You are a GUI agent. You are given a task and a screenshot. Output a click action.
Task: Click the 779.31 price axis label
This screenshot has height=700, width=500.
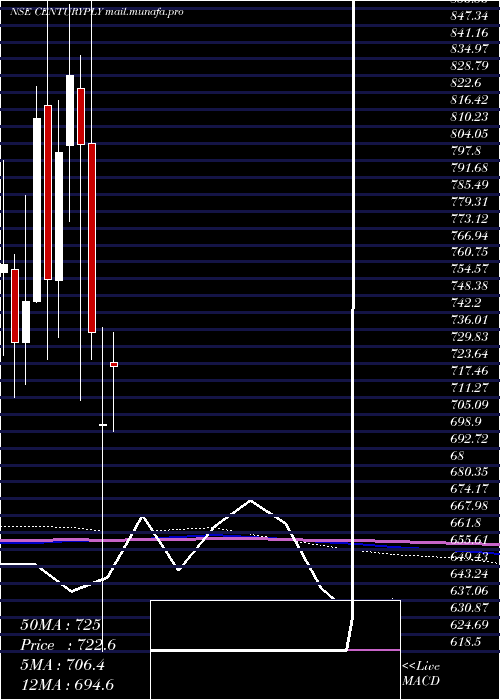(469, 201)
